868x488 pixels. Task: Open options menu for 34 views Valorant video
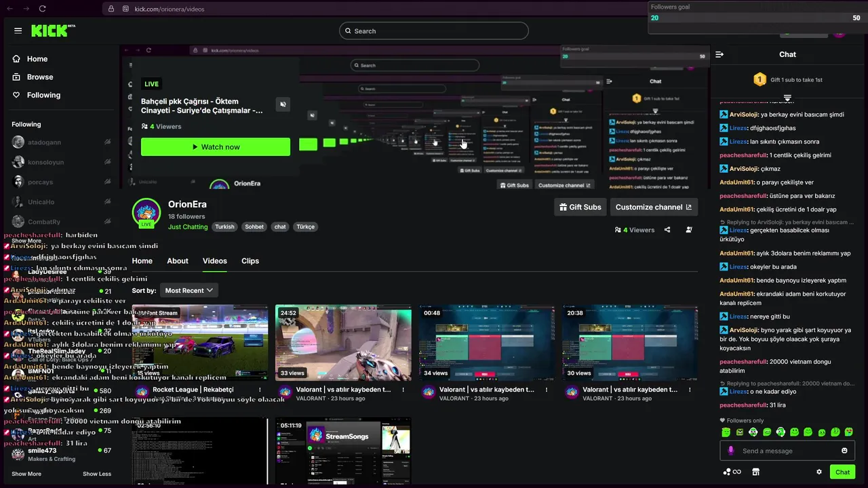point(547,390)
